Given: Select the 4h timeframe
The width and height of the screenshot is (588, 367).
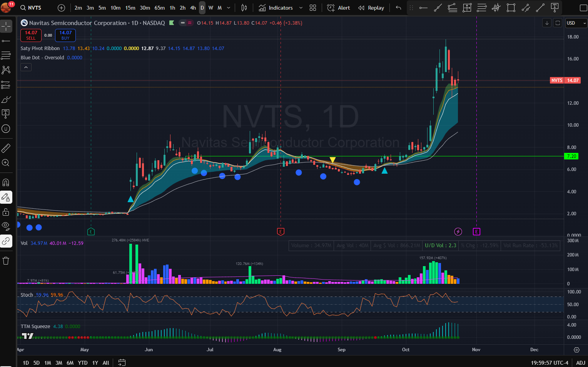Looking at the screenshot, I should coord(193,8).
